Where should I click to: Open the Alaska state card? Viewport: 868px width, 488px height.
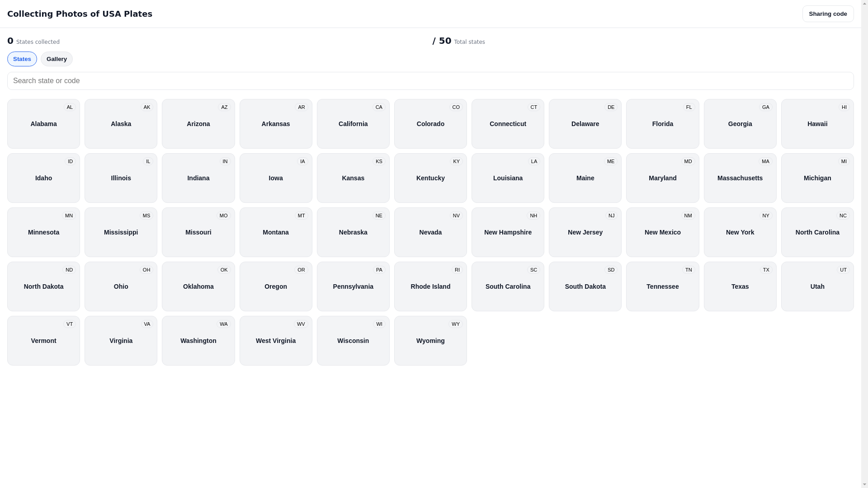(121, 124)
